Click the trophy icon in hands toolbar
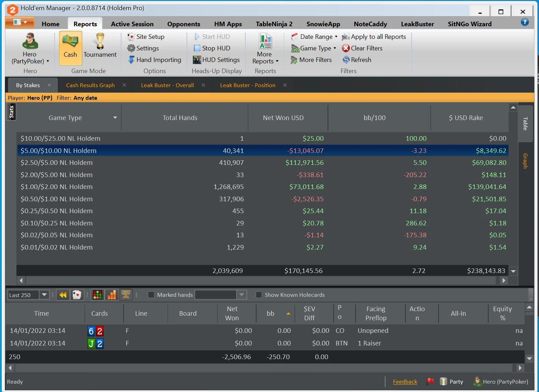The image size is (539, 392). point(126,295)
